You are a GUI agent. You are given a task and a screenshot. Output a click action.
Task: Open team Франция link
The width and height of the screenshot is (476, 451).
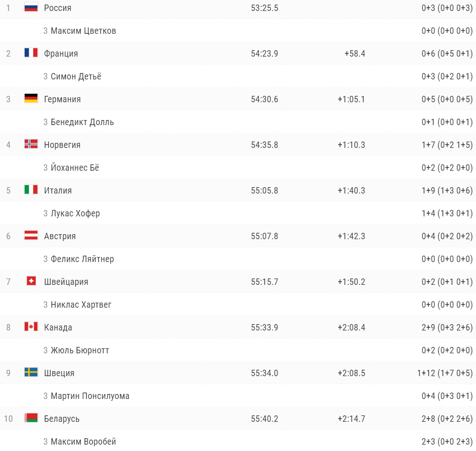pyautogui.click(x=61, y=53)
